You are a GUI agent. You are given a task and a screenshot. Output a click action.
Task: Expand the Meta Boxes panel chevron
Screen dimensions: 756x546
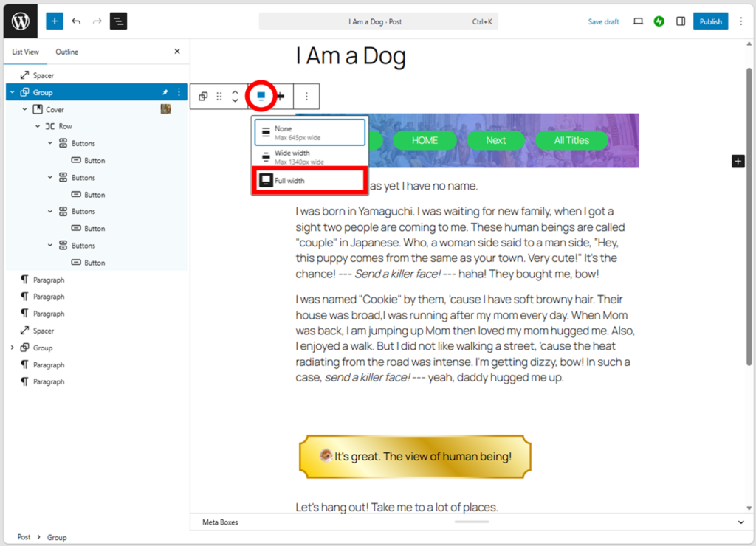coord(741,522)
